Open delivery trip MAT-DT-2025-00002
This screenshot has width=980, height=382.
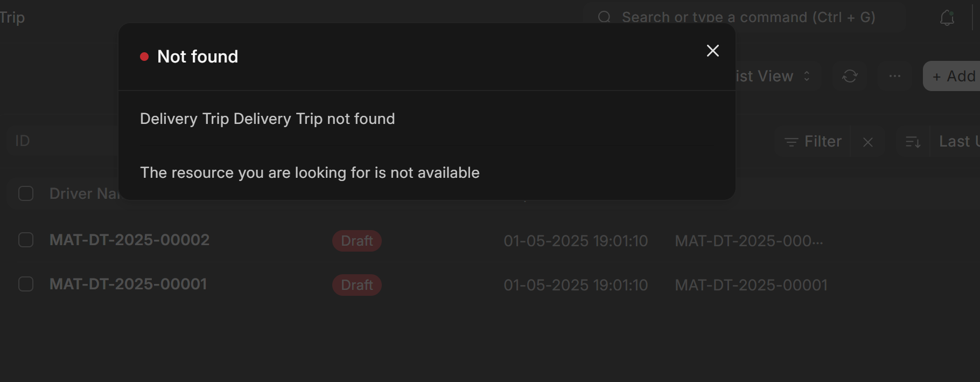click(129, 240)
